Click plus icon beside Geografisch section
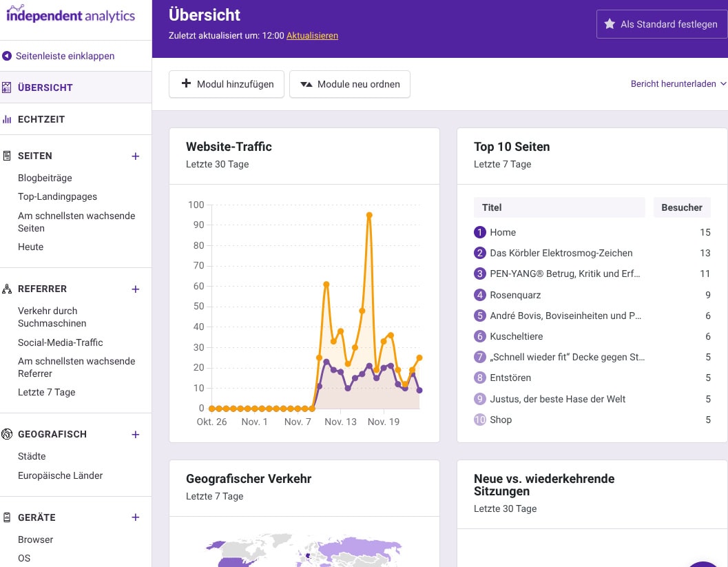Viewport: 728px width, 567px height. [136, 435]
